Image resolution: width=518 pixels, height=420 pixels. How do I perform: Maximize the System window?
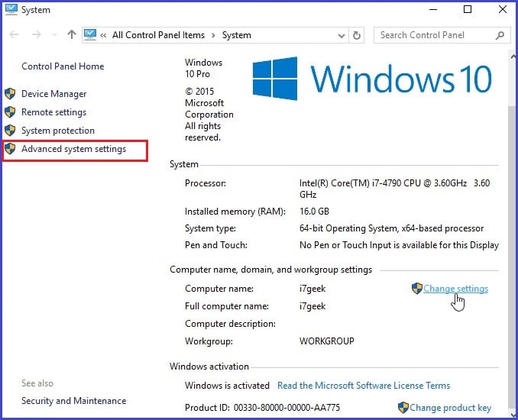(x=468, y=9)
